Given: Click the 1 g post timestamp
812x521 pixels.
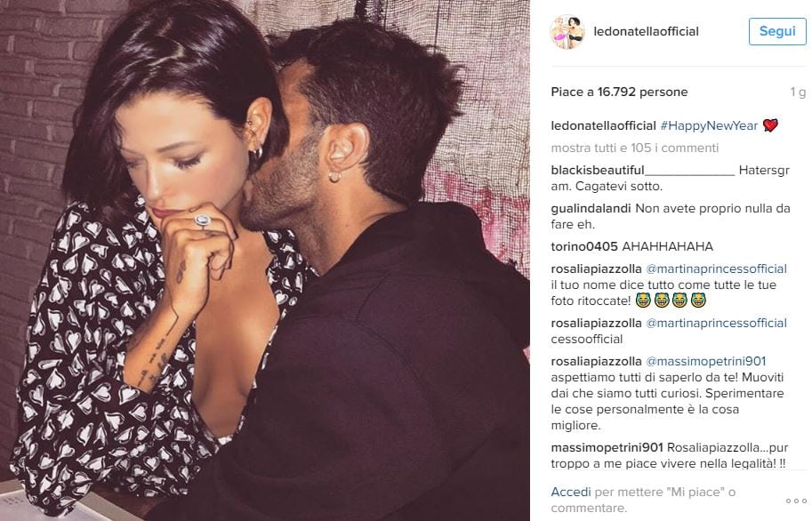Looking at the screenshot, I should tap(798, 92).
